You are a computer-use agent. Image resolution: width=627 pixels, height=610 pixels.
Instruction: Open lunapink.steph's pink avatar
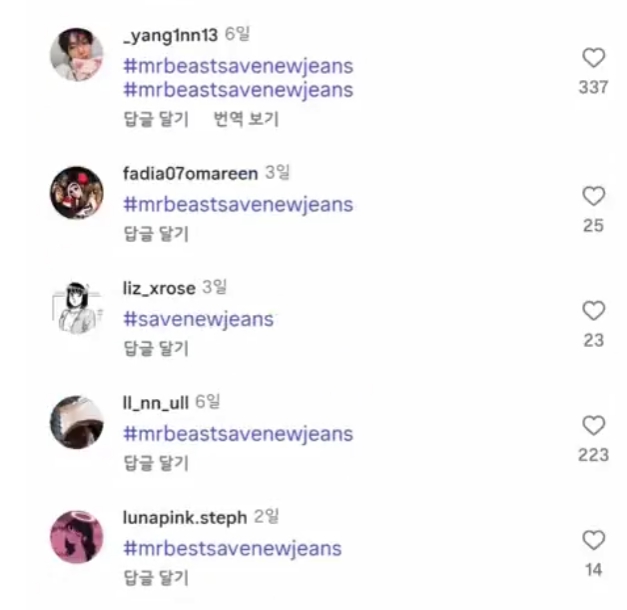(x=77, y=537)
